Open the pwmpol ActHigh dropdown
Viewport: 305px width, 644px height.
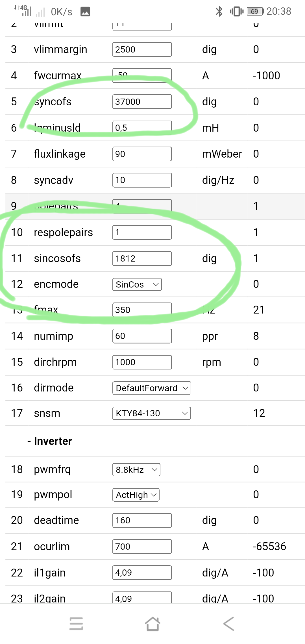tap(136, 495)
